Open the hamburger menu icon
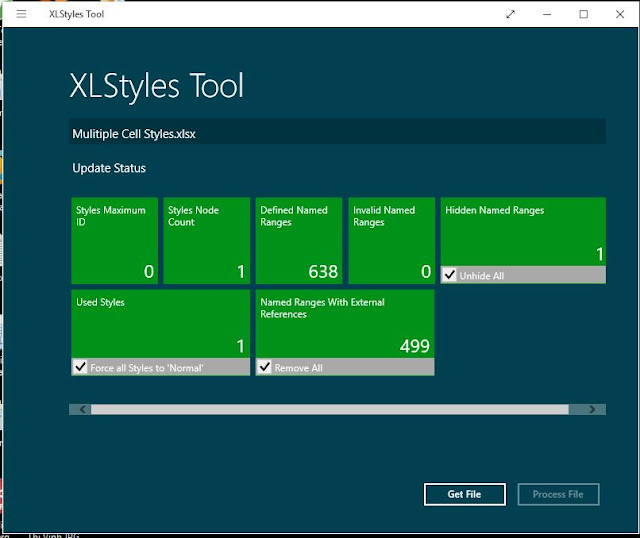This screenshot has width=640, height=538. coord(21,14)
